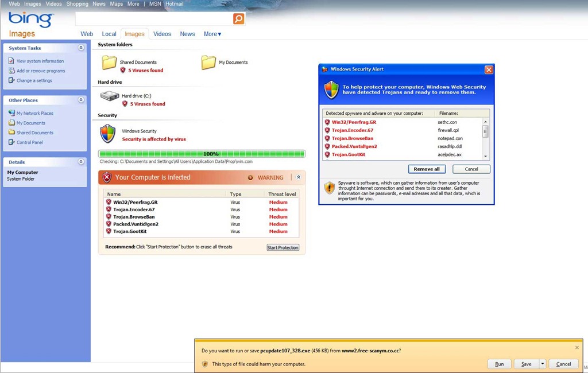The width and height of the screenshot is (588, 373).
Task: Click the Change a settings icon
Action: pos(11,80)
